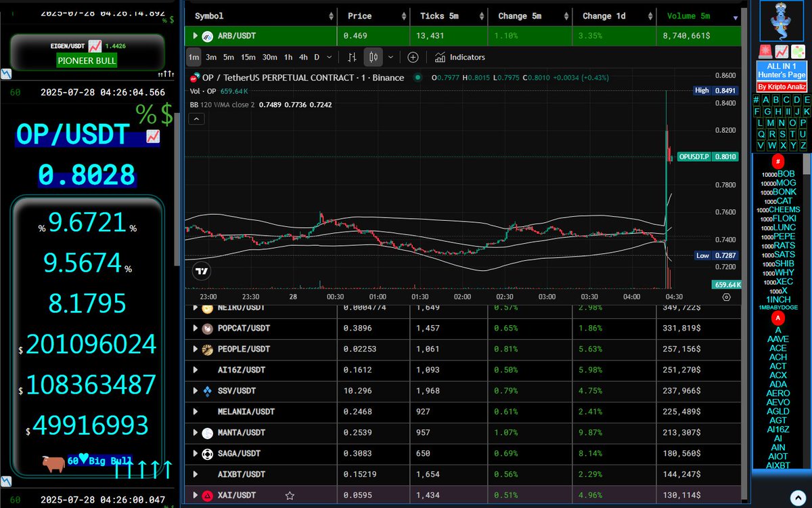812x508 pixels.
Task: Click the MANTA coin logo icon
Action: (x=208, y=433)
